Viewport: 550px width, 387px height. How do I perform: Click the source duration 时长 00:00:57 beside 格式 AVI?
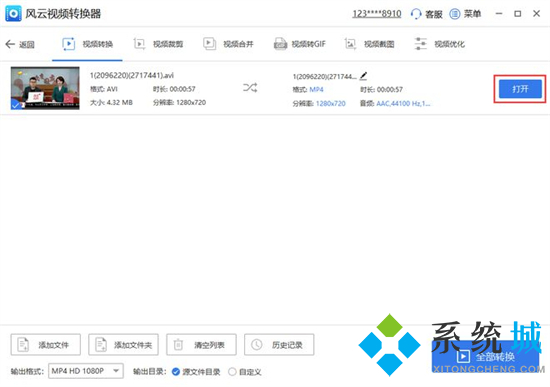point(174,89)
